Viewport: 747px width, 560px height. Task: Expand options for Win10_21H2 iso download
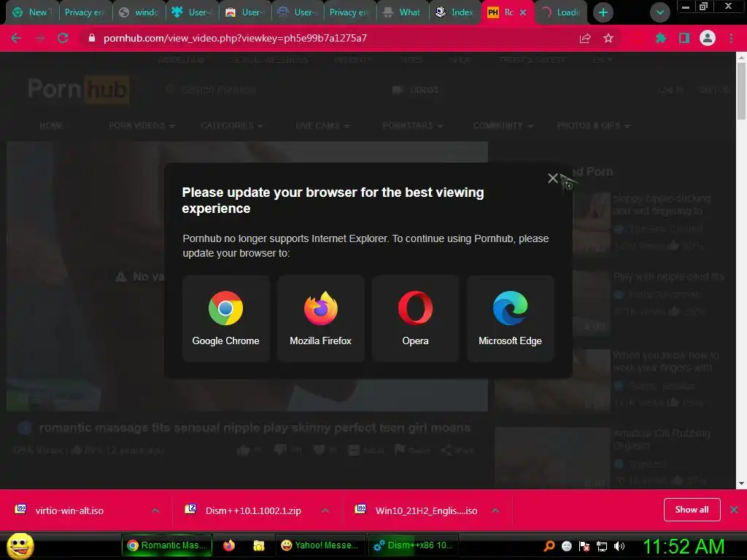(495, 510)
